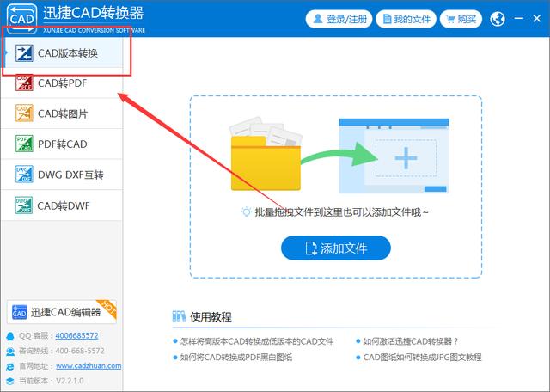
Task: Click the 购买 purchase button
Action: (x=461, y=19)
